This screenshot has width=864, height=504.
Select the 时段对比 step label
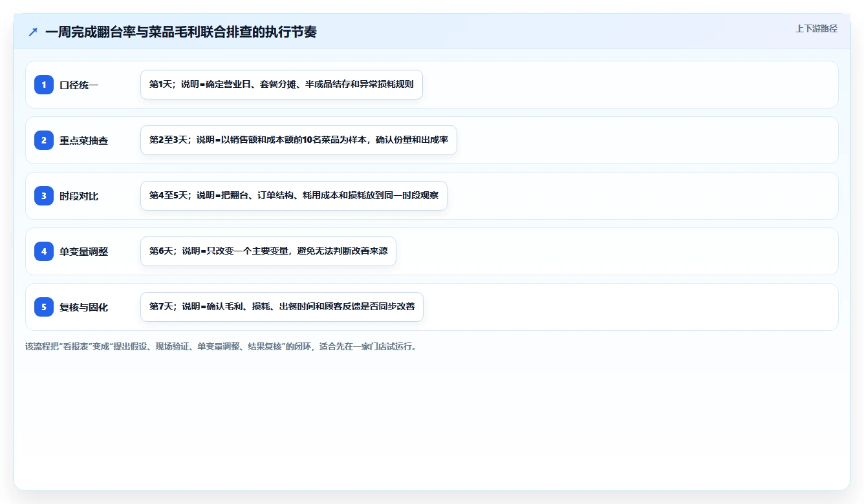click(x=79, y=196)
